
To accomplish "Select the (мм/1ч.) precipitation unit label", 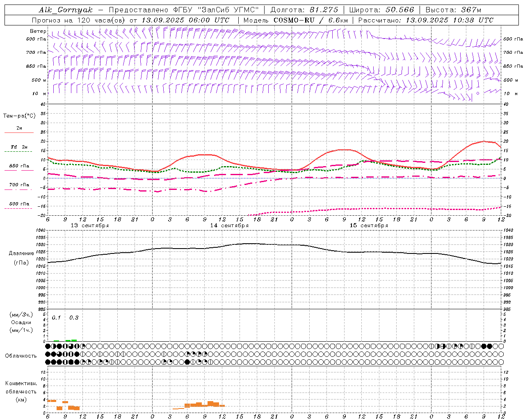I will coord(21,330).
